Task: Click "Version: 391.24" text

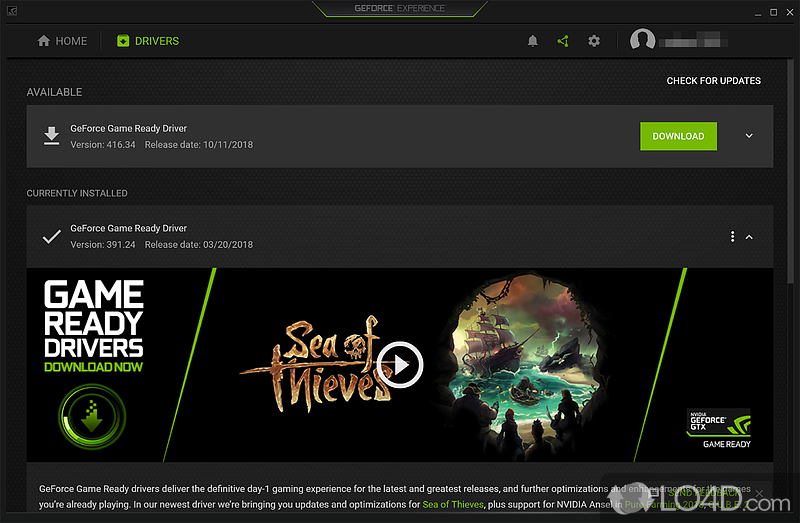Action: (x=103, y=245)
